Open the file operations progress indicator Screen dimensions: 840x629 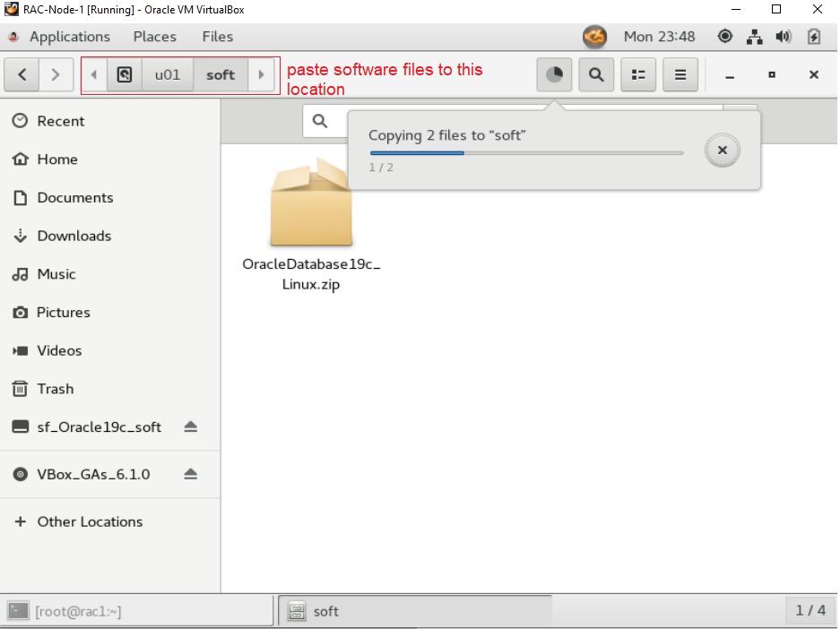click(x=554, y=74)
